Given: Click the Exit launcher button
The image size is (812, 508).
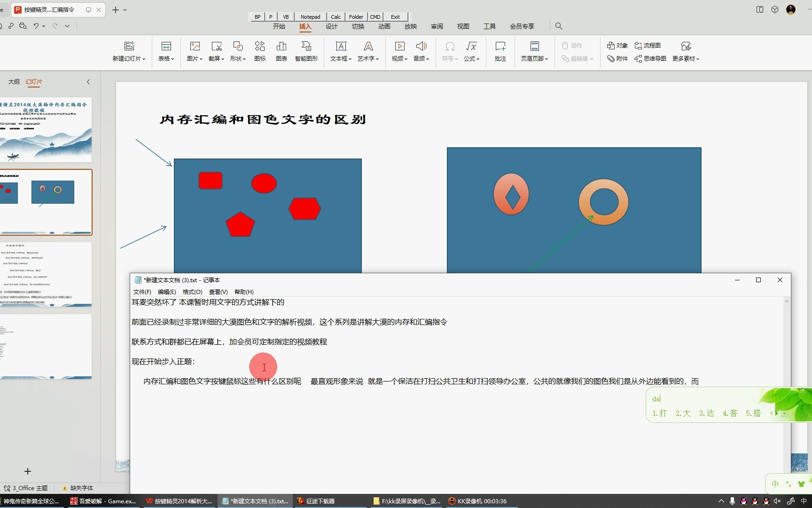Looking at the screenshot, I should coord(395,17).
